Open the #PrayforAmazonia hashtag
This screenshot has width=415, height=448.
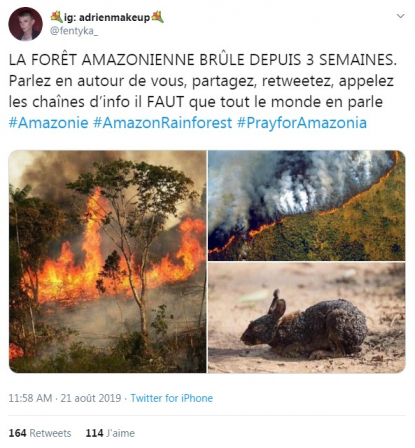point(302,123)
